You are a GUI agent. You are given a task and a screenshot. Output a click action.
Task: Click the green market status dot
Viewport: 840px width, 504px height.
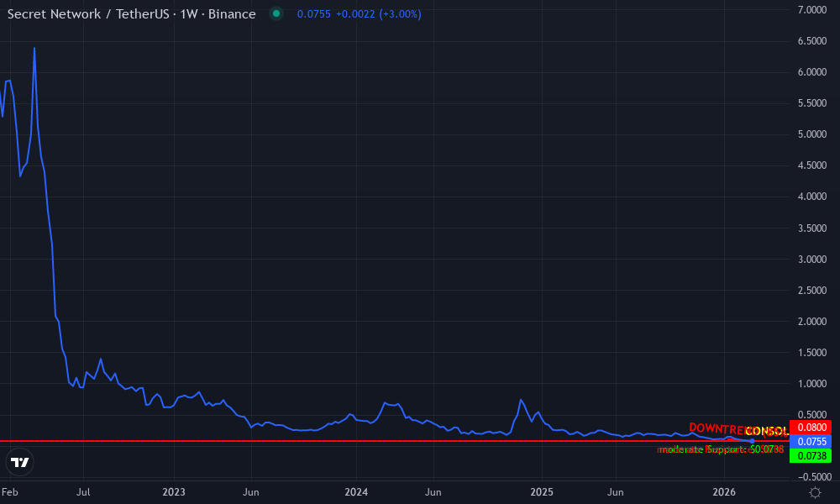[x=275, y=13]
